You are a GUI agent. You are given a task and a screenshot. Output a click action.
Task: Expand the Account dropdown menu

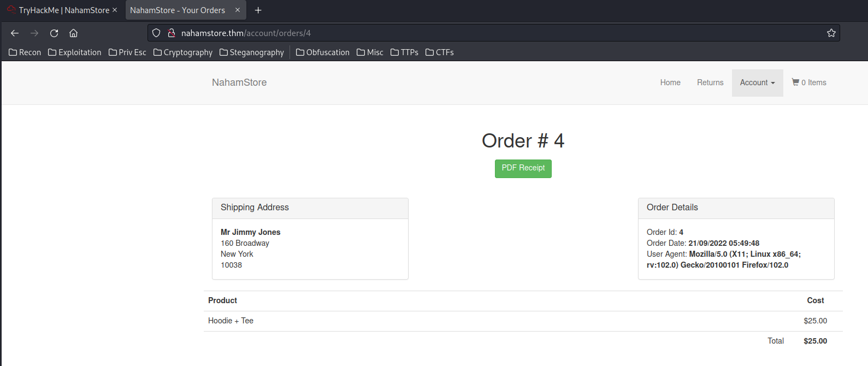758,82
